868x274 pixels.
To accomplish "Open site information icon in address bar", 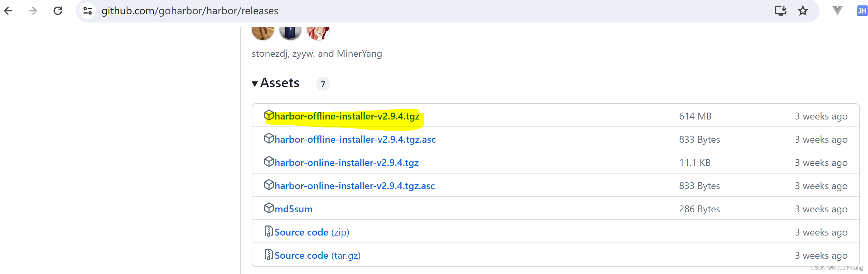I will click(x=88, y=11).
